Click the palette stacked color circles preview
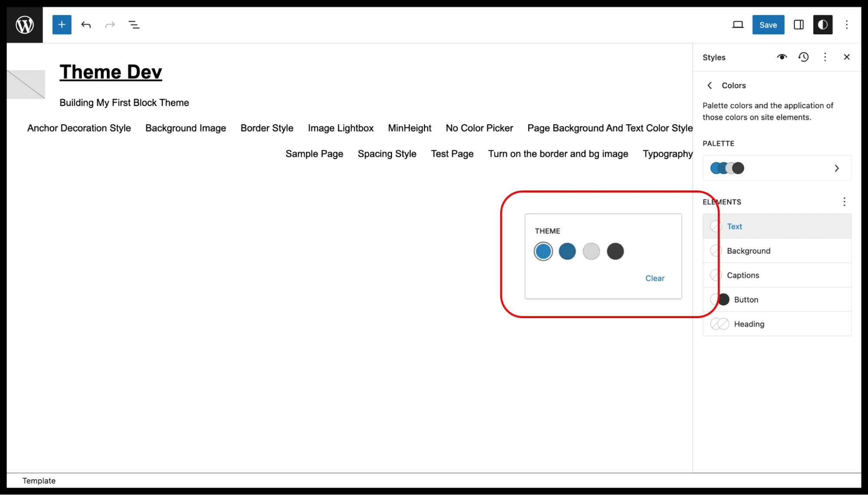The height and width of the screenshot is (495, 868). point(727,168)
